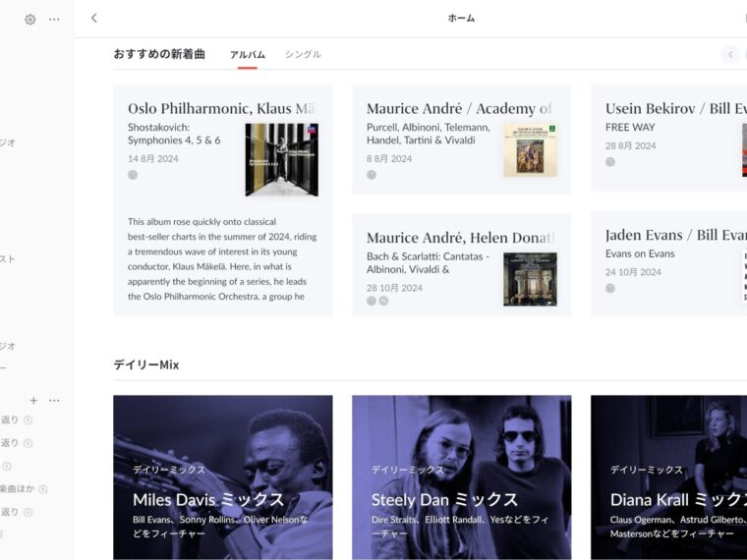747x560 pixels.
Task: Play the Steely Dan ミックス card
Action: (x=461, y=477)
